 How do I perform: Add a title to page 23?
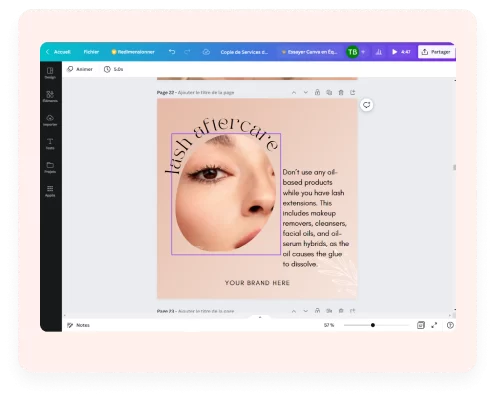[206, 311]
